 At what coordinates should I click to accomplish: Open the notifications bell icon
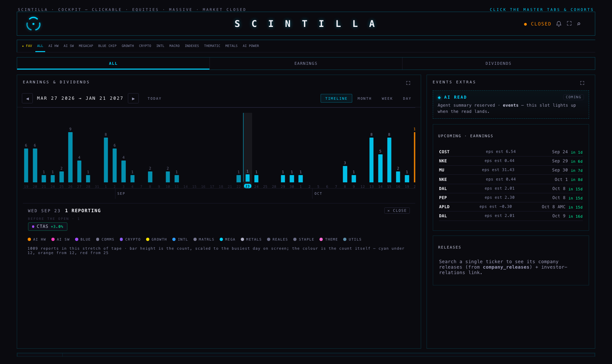[558, 24]
